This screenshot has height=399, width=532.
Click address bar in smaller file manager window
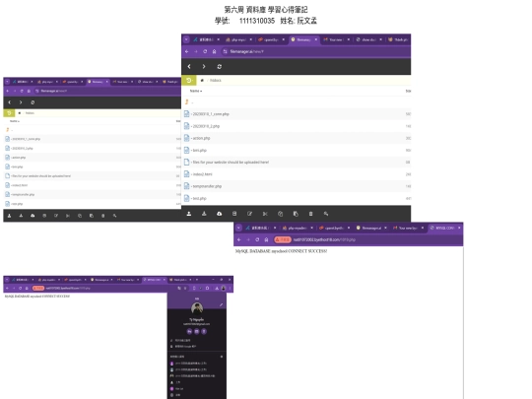106,91
